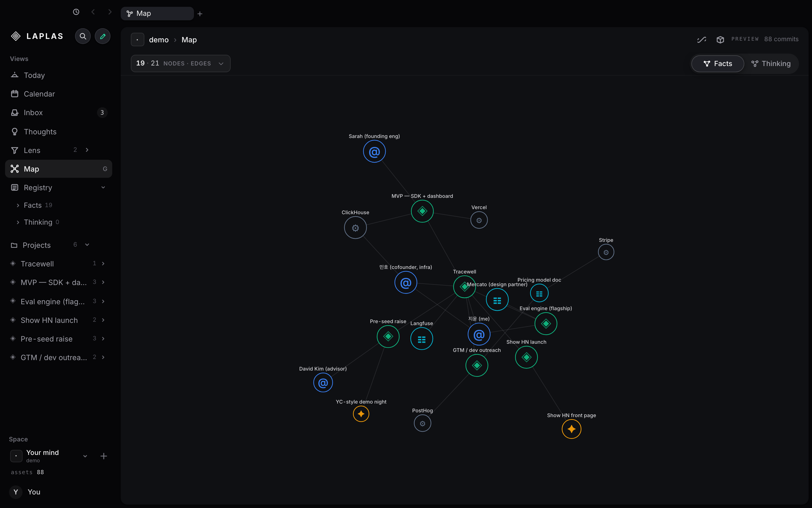This screenshot has width=812, height=508.
Task: Select the David Kim (advisor) node
Action: [323, 383]
